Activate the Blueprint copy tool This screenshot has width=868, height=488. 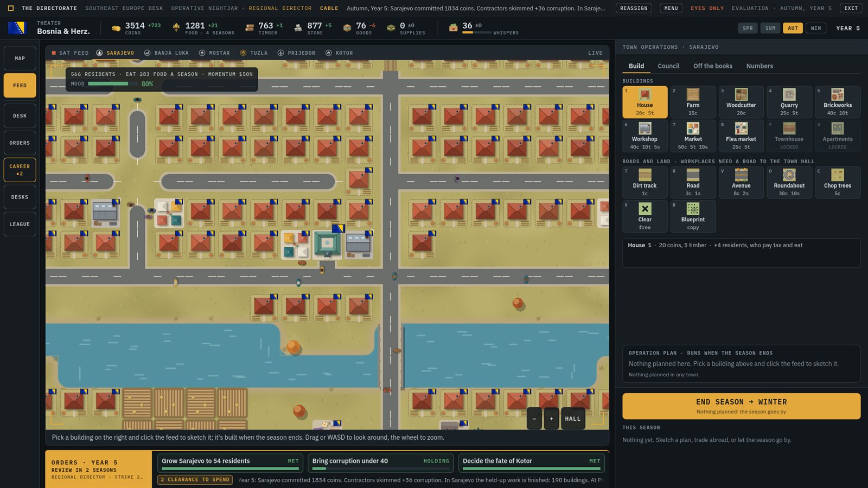pyautogui.click(x=693, y=216)
